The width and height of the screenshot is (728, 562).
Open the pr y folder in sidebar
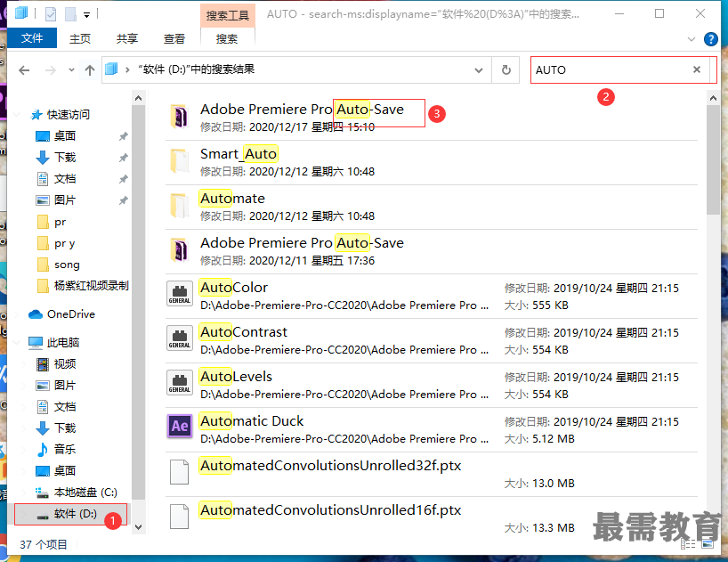pyautogui.click(x=64, y=243)
